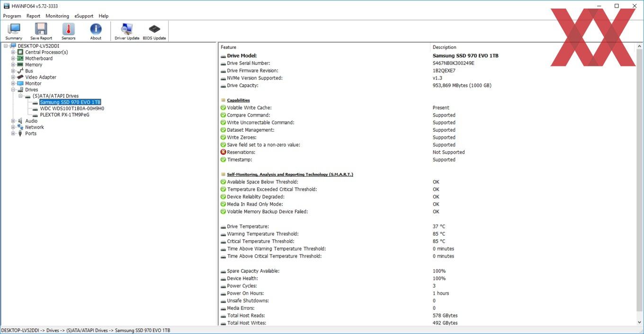Open the Sensors thermometer icon
The width and height of the screenshot is (644, 334).
tap(68, 32)
